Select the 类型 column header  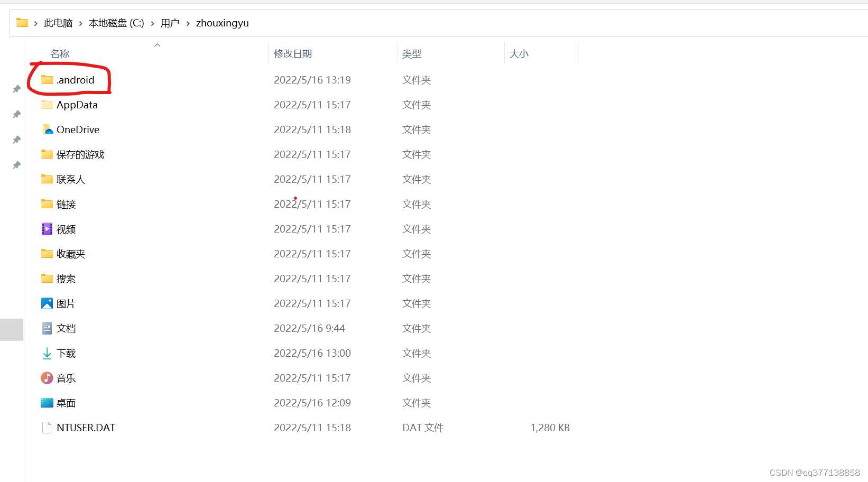point(412,53)
